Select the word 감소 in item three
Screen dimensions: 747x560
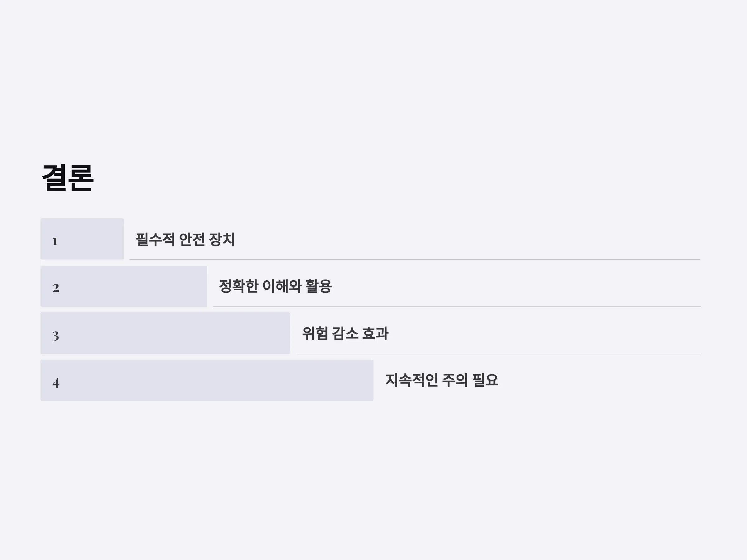pyautogui.click(x=345, y=334)
